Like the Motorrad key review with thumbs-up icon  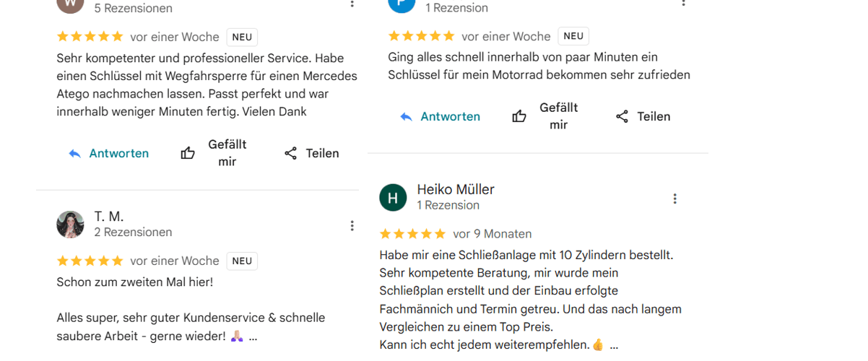click(x=519, y=116)
